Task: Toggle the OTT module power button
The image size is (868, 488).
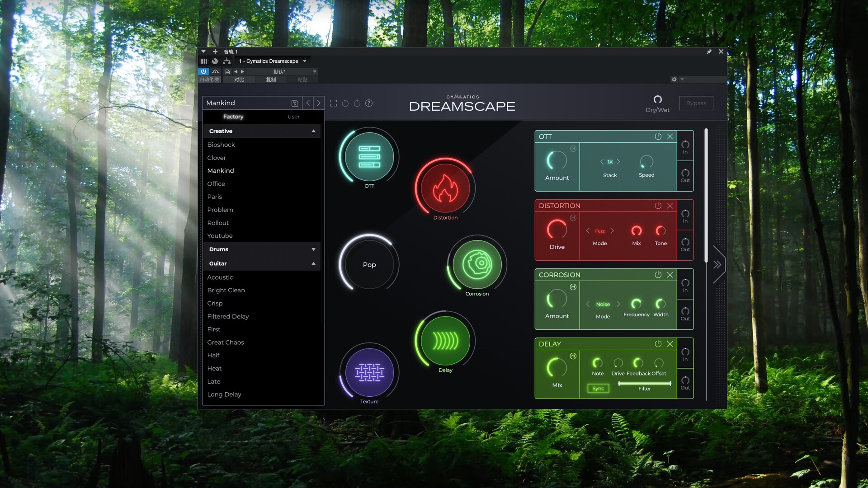Action: point(658,136)
